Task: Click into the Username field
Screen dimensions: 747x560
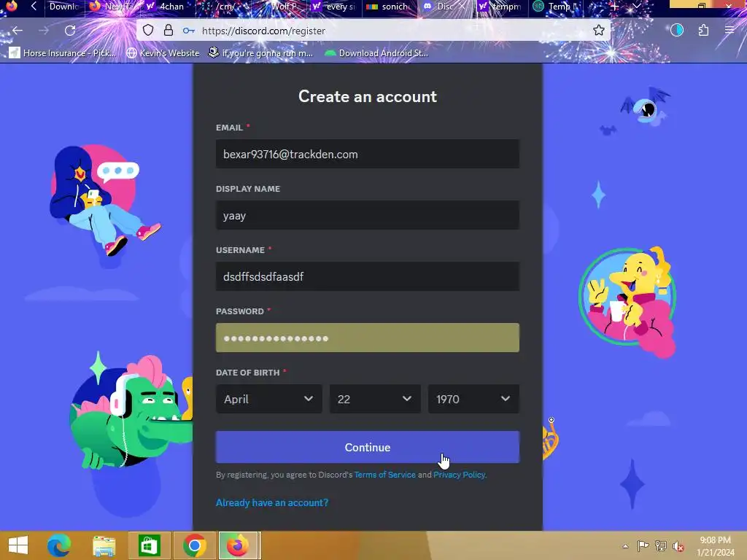Action: click(368, 276)
